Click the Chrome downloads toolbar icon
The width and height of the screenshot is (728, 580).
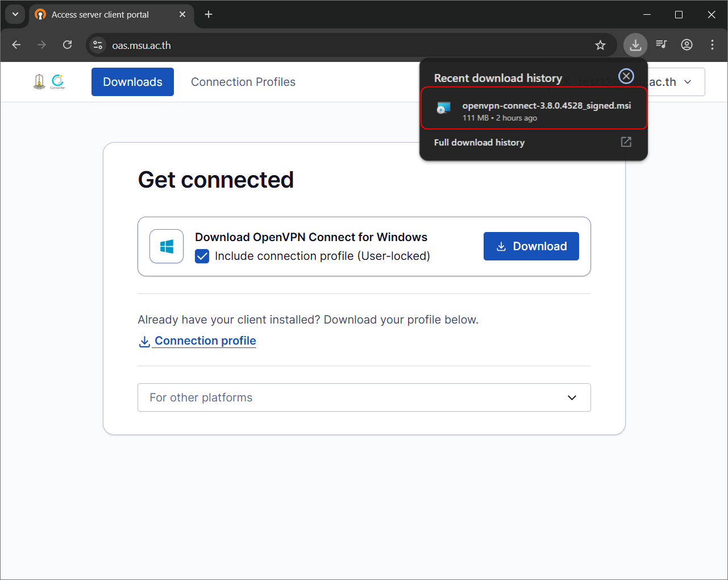click(635, 45)
